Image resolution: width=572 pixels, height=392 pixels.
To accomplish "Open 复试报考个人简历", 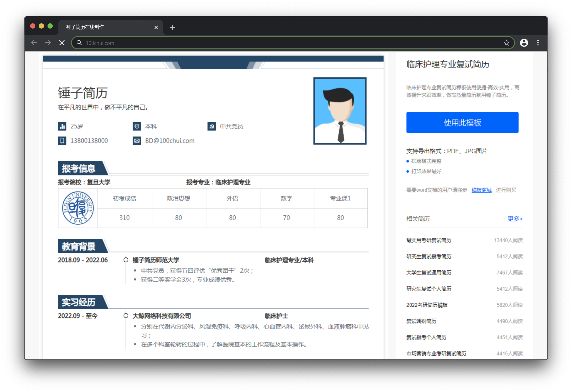I will point(426,337).
